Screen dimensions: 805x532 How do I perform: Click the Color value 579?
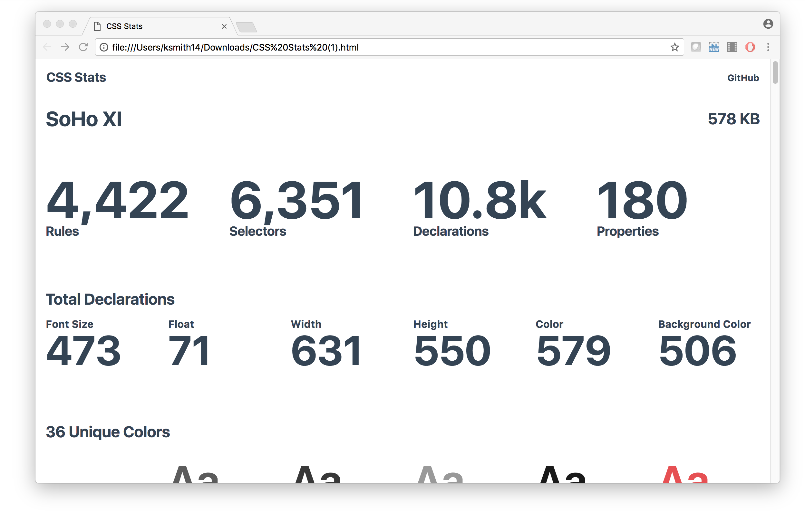573,351
